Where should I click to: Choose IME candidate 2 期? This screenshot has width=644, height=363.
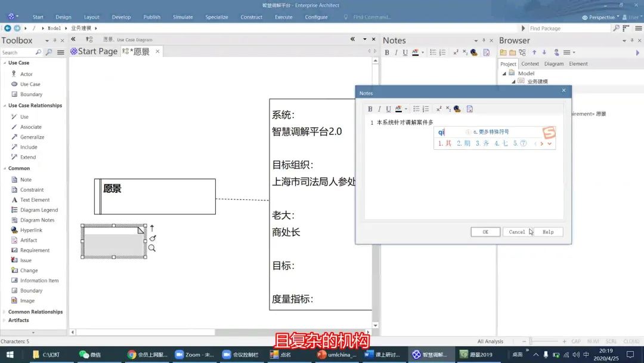pyautogui.click(x=463, y=143)
